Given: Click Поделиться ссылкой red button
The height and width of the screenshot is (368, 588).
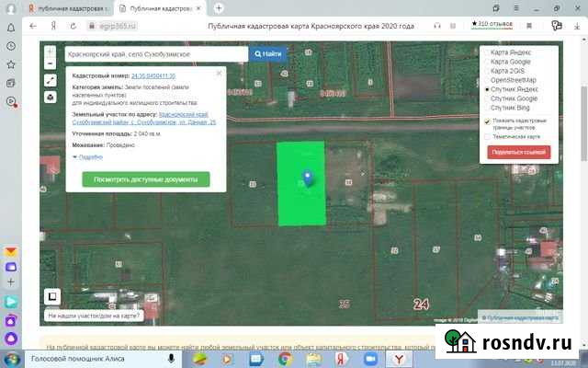Looking at the screenshot, I should [x=519, y=152].
